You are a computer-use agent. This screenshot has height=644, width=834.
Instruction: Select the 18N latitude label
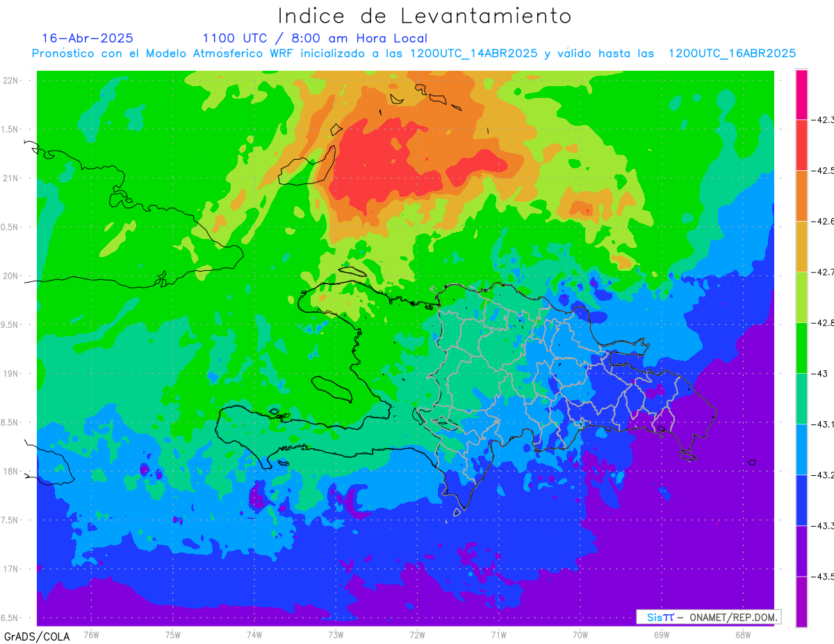tap(11, 472)
